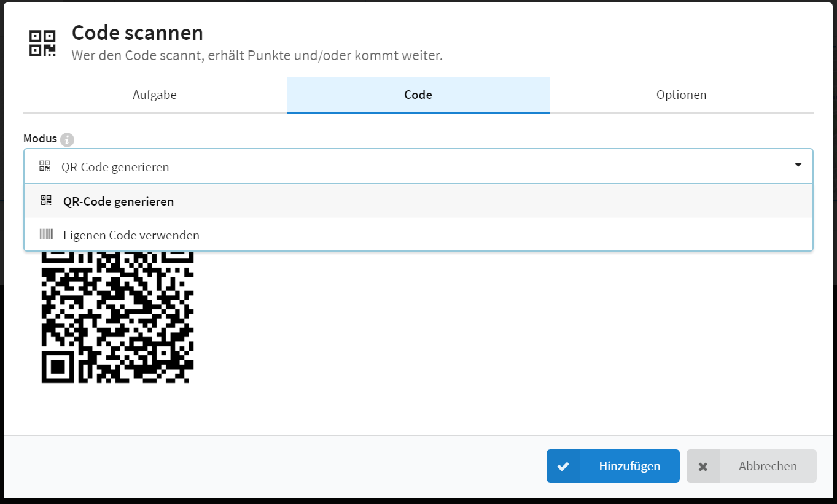Screen dimensions: 837x504
Task: Cancel the dialog with Abbrechen
Action: pos(752,466)
